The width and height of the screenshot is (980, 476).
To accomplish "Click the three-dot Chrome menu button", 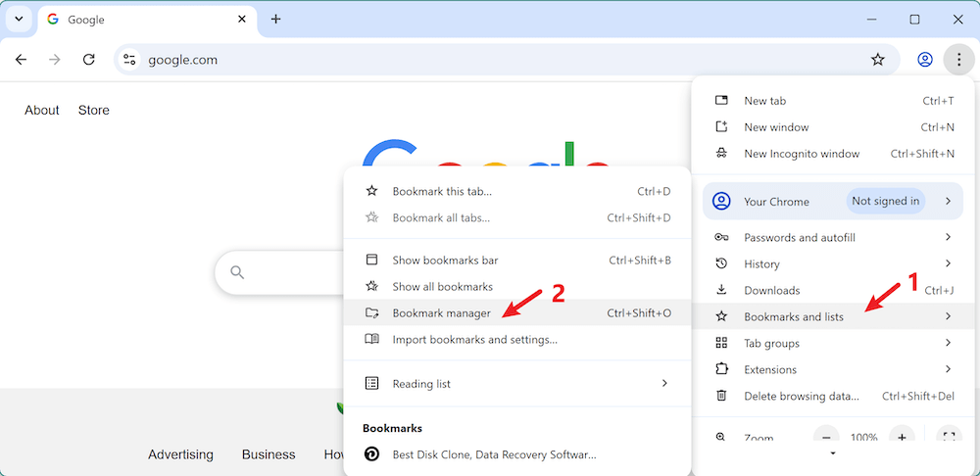I will click(958, 60).
